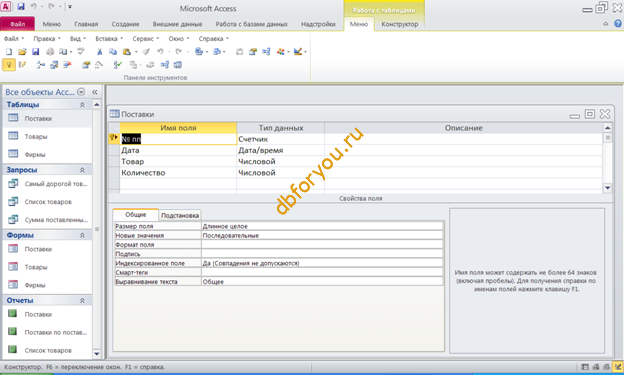Click the Help question mark icon
The image size is (624, 375).
(618, 24)
